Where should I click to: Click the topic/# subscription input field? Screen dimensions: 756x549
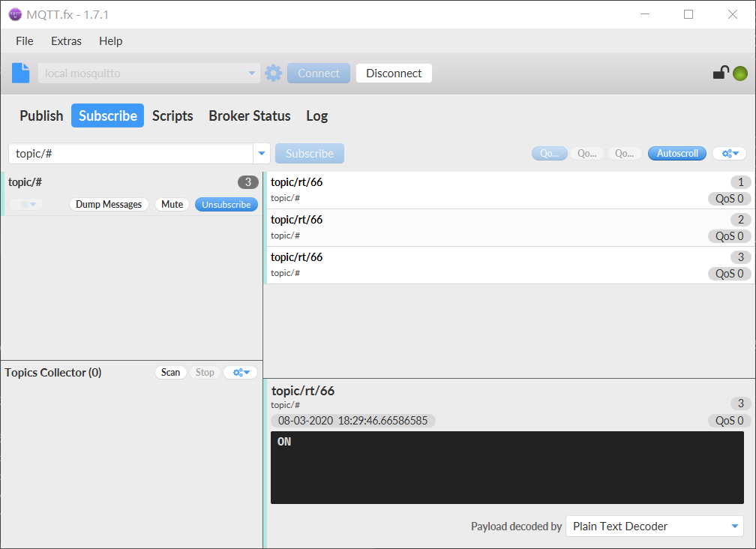tap(131, 153)
